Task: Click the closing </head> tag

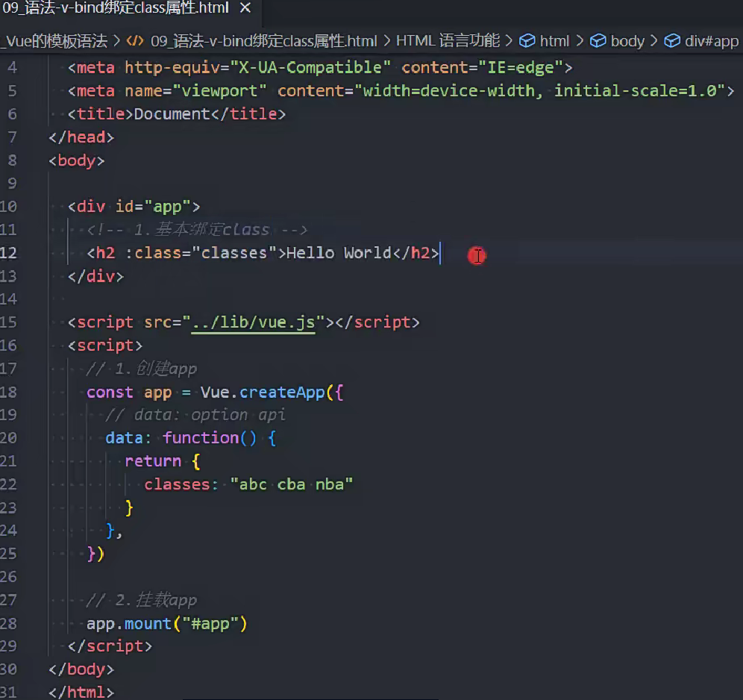Action: coord(81,137)
